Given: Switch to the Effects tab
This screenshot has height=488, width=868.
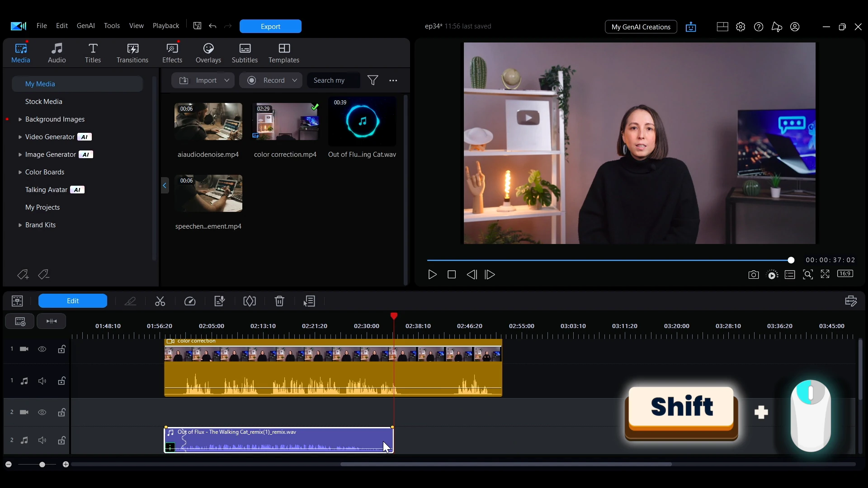Looking at the screenshot, I should click(172, 53).
